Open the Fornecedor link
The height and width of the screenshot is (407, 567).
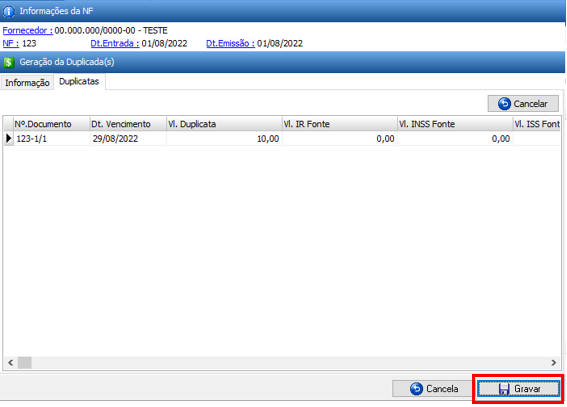point(27,30)
